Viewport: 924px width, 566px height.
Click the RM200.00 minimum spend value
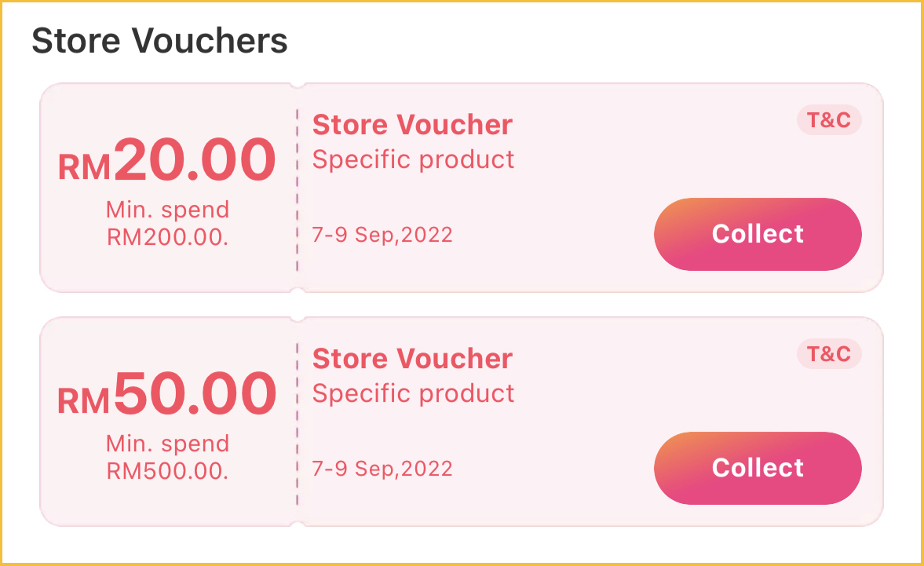tap(167, 236)
